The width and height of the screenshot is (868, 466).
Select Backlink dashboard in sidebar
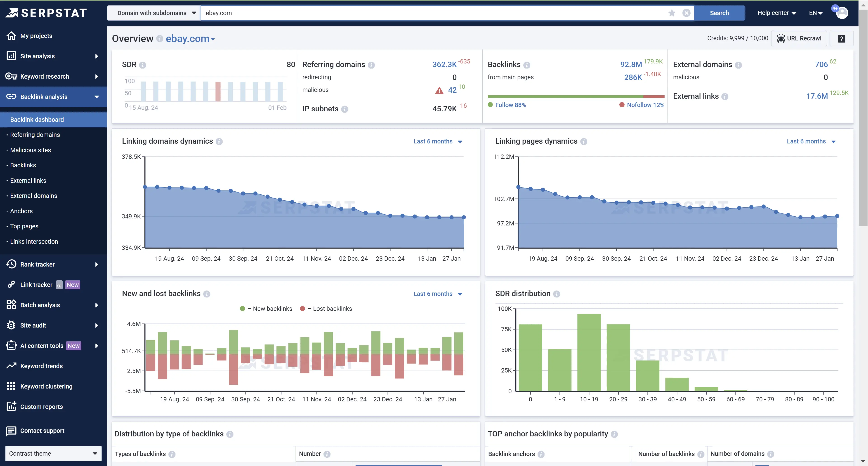click(53, 119)
